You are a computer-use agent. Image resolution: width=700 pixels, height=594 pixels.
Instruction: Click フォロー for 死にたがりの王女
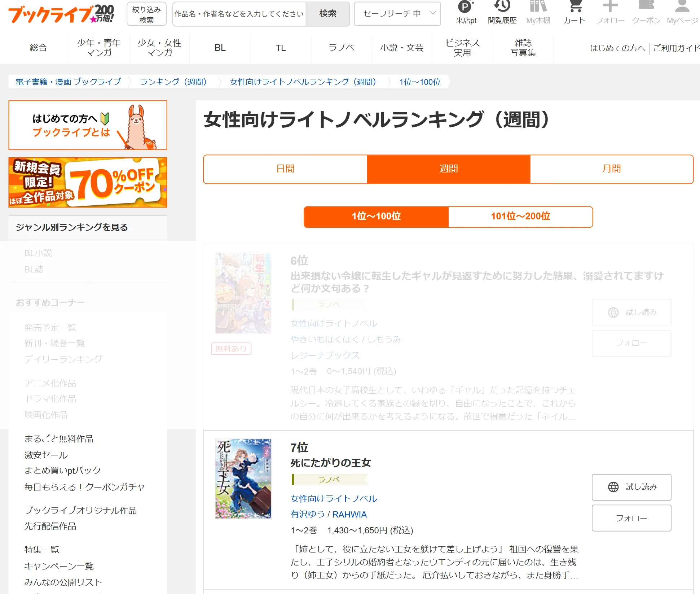click(x=631, y=518)
